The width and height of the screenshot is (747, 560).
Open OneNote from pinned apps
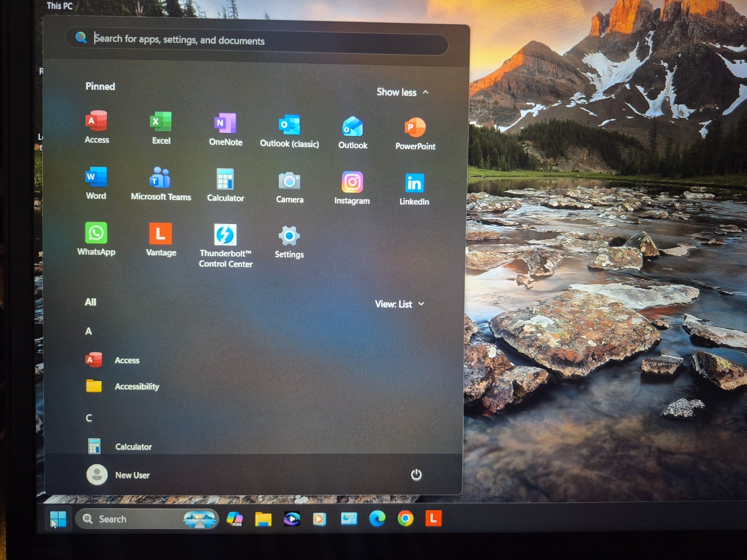coord(226,129)
